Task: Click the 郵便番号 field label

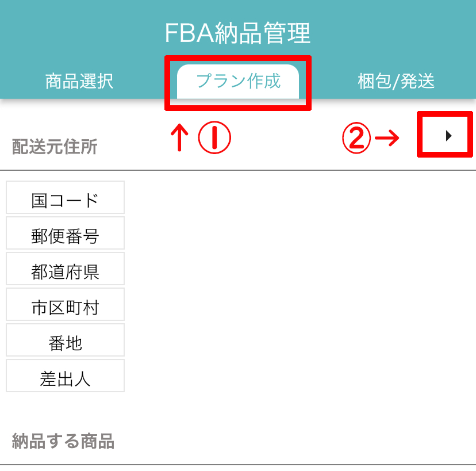Action: [65, 236]
